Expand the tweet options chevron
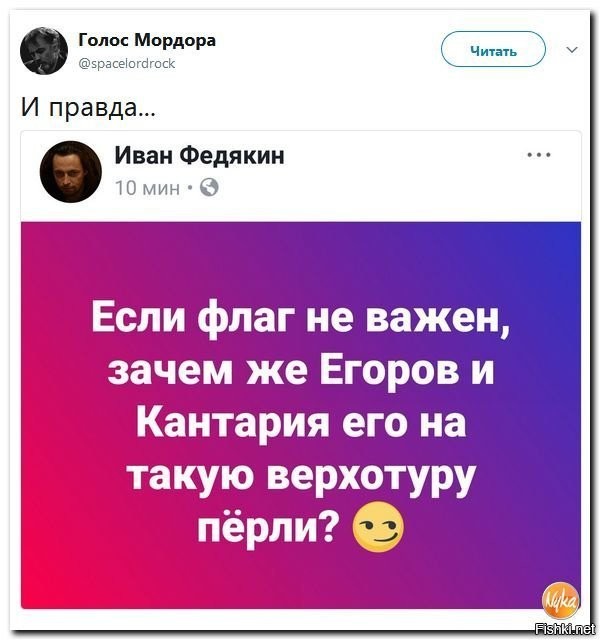 point(572,50)
